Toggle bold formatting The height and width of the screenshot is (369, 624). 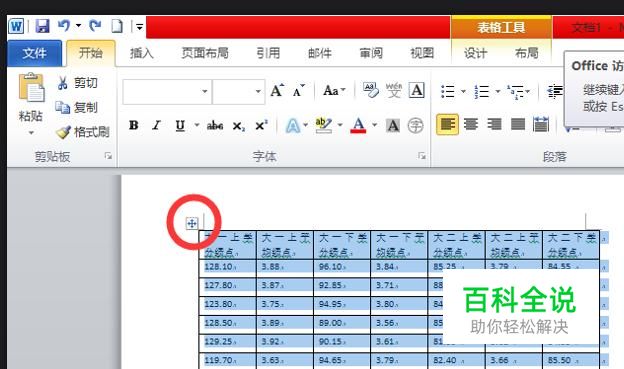[x=134, y=126]
